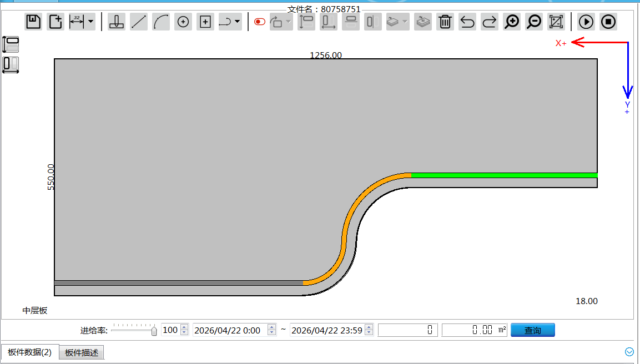This screenshot has width=640, height=364.
Task: Switch to the 板件描述 tab
Action: point(82,352)
